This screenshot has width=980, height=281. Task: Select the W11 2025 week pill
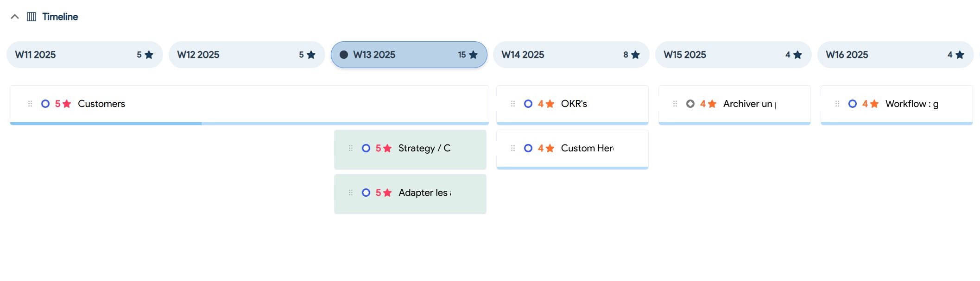pyautogui.click(x=85, y=55)
